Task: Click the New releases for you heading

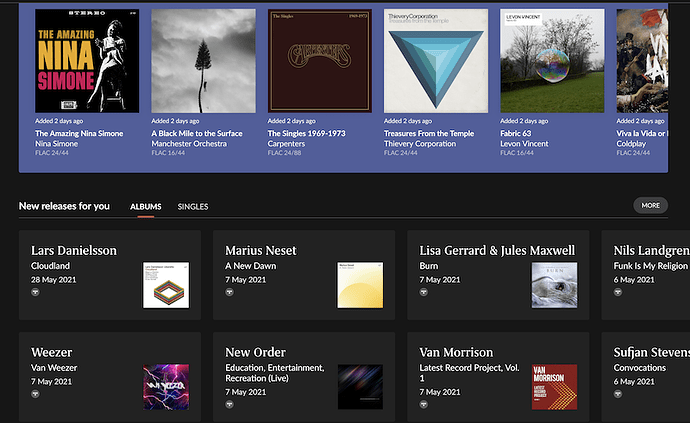Action: pyautogui.click(x=64, y=206)
